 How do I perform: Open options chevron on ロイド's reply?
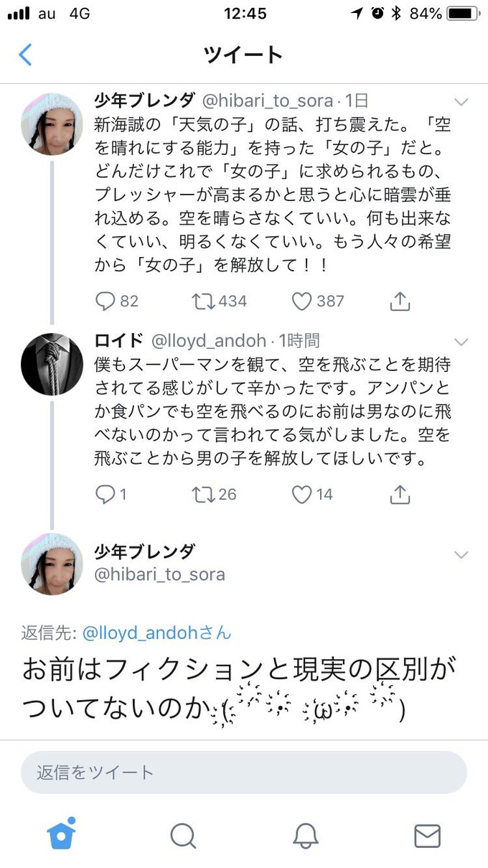(x=461, y=342)
